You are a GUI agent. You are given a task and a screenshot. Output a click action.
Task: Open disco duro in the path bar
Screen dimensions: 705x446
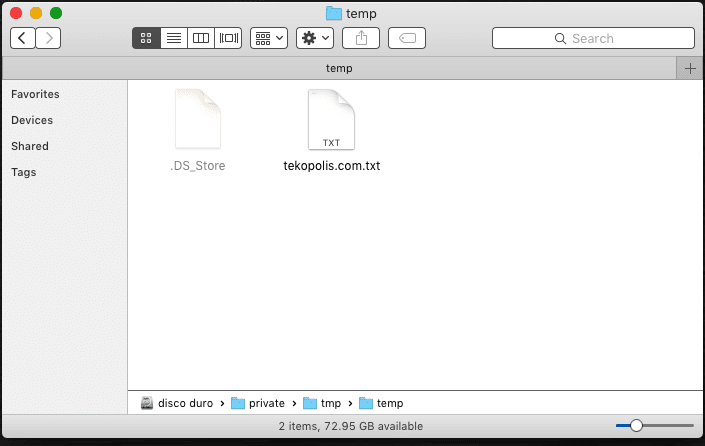pos(177,403)
